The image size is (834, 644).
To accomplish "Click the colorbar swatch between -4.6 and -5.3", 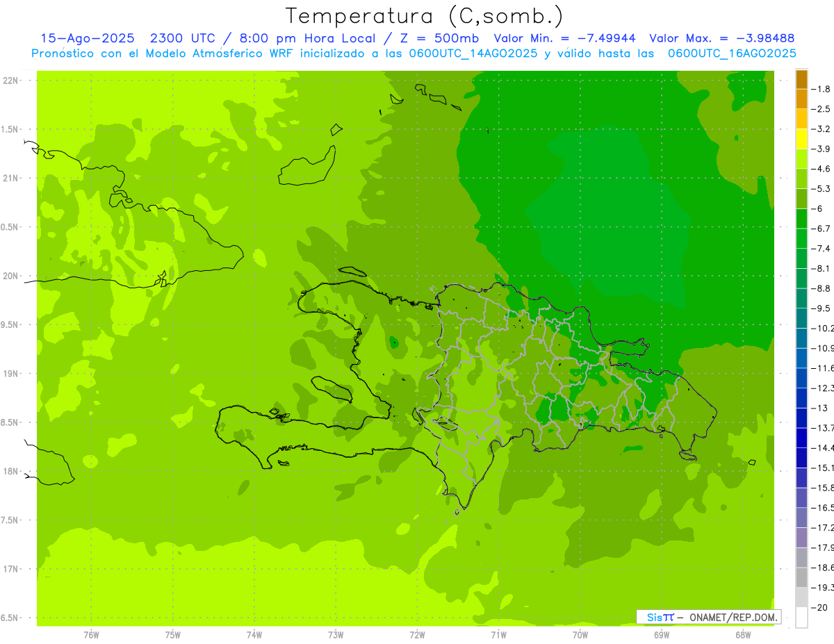I will 801,179.
